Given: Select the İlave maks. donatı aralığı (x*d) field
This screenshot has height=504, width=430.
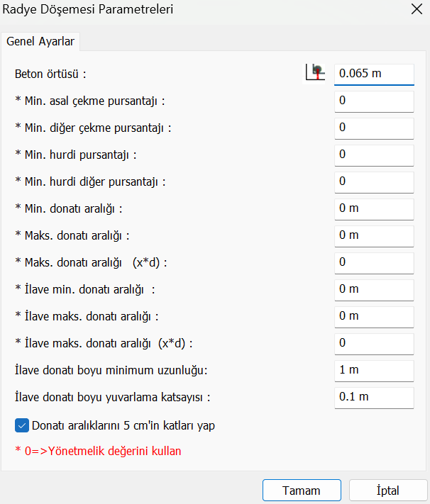Looking at the screenshot, I should [x=373, y=343].
